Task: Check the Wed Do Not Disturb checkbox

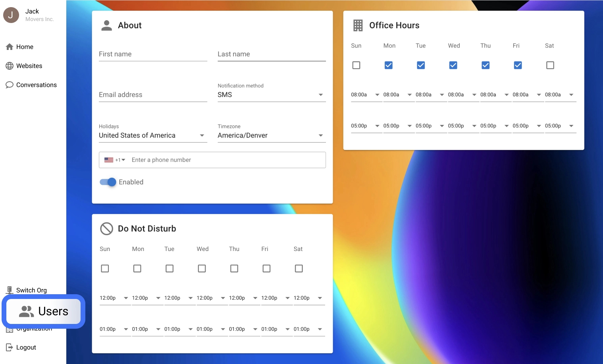Action: (202, 268)
